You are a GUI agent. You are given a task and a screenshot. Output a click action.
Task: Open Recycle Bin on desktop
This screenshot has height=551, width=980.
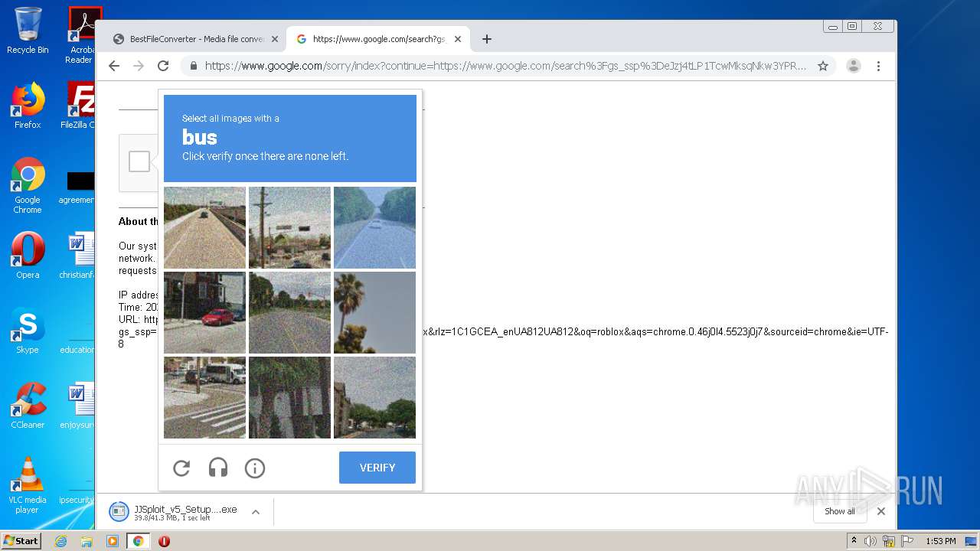(x=28, y=31)
